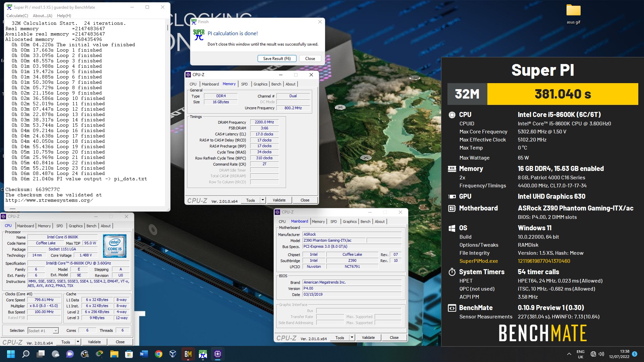Click Validate in CPU-Z CPU window
644x362 pixels.
[94, 342]
